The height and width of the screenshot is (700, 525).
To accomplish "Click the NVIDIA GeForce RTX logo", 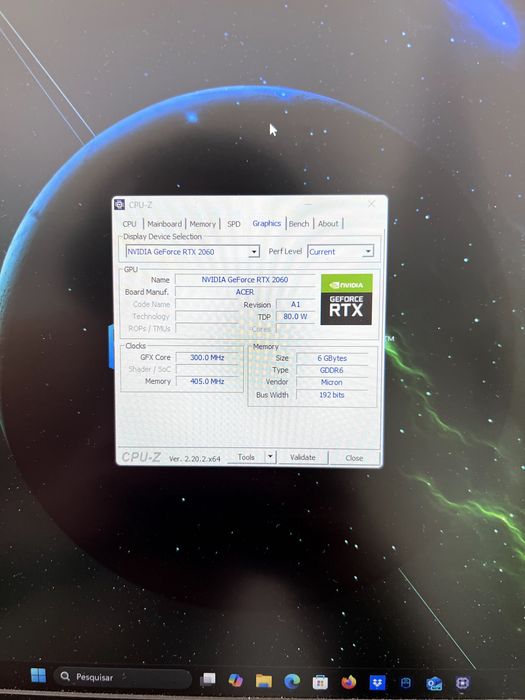I will click(346, 299).
